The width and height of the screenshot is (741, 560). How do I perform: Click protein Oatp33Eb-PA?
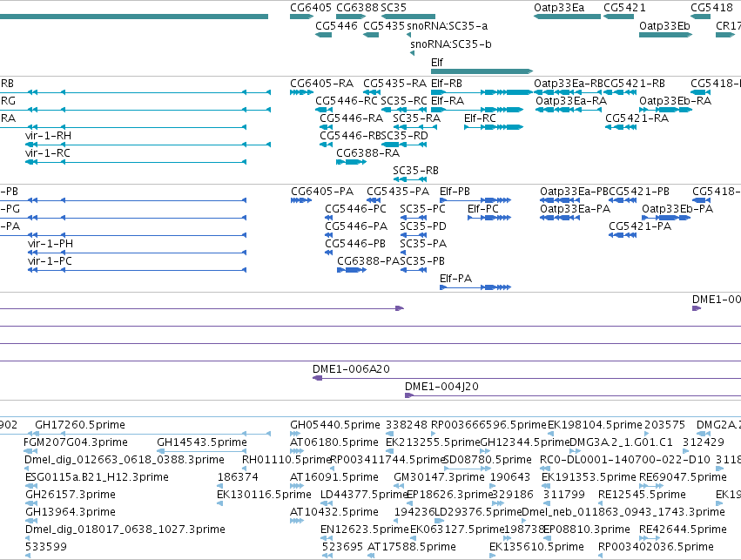[677, 209]
